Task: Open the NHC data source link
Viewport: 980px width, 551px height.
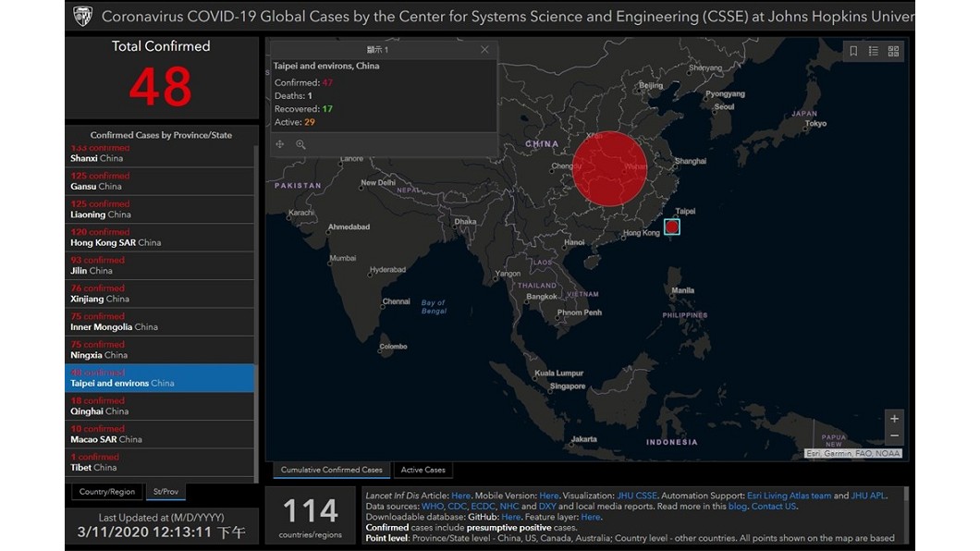Action: [508, 506]
